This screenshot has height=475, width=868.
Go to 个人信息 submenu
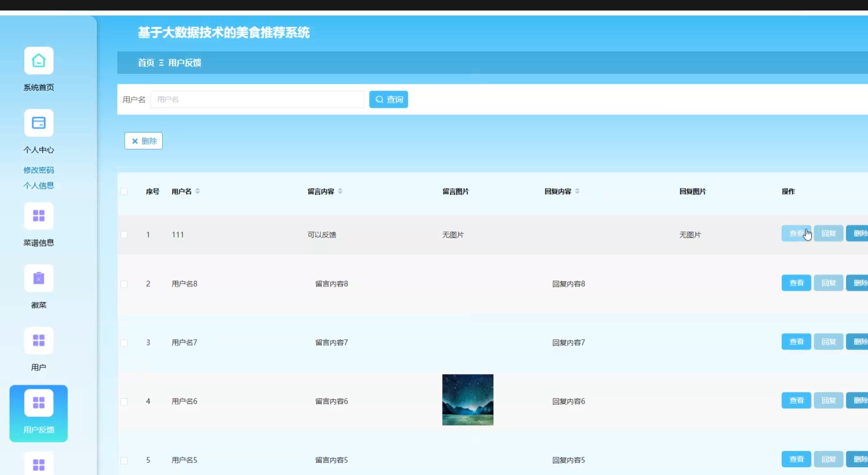tap(39, 186)
